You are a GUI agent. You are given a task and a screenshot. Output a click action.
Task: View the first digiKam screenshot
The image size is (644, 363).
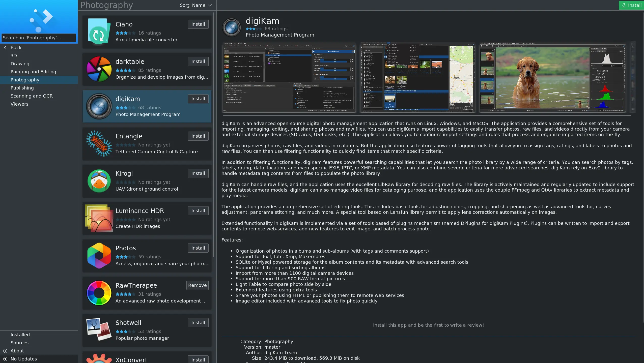click(x=289, y=77)
